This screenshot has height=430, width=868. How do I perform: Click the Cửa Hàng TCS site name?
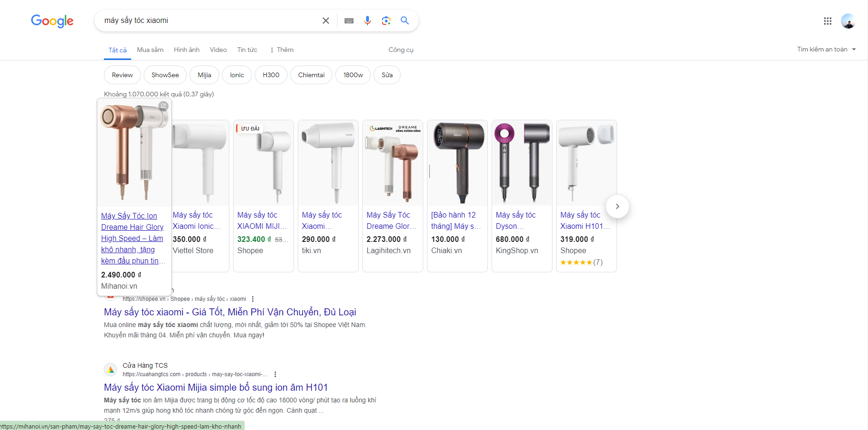coord(145,365)
